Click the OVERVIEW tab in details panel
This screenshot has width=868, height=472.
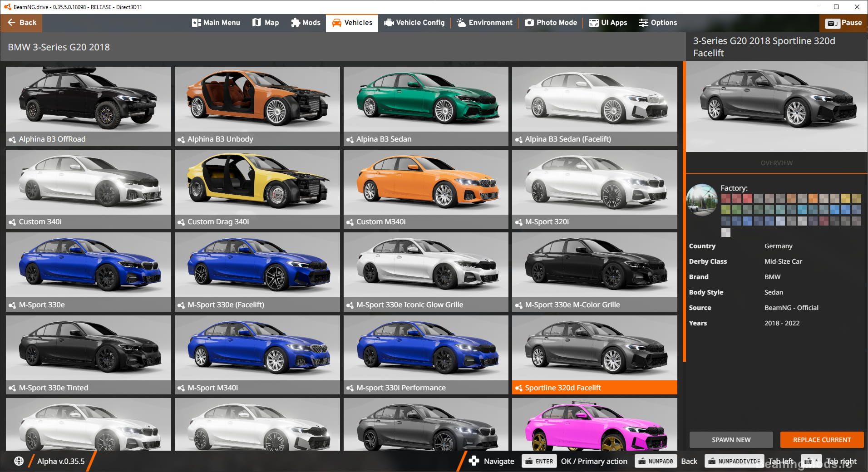(x=777, y=163)
